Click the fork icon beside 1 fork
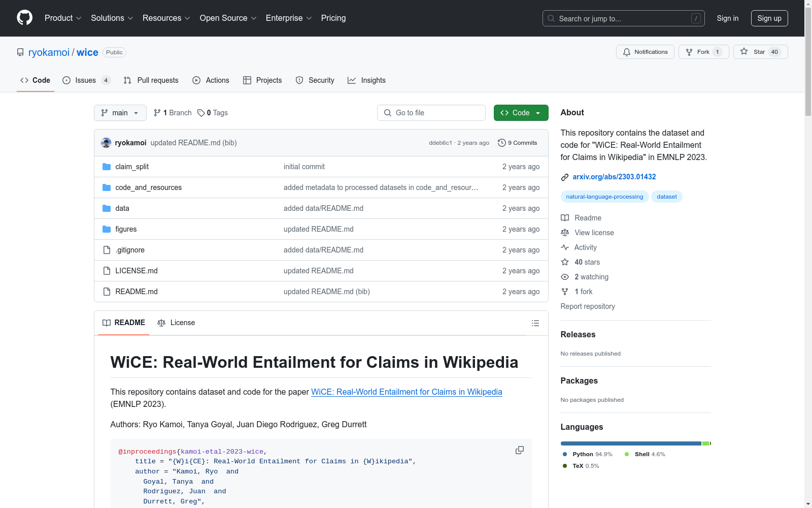 565,292
